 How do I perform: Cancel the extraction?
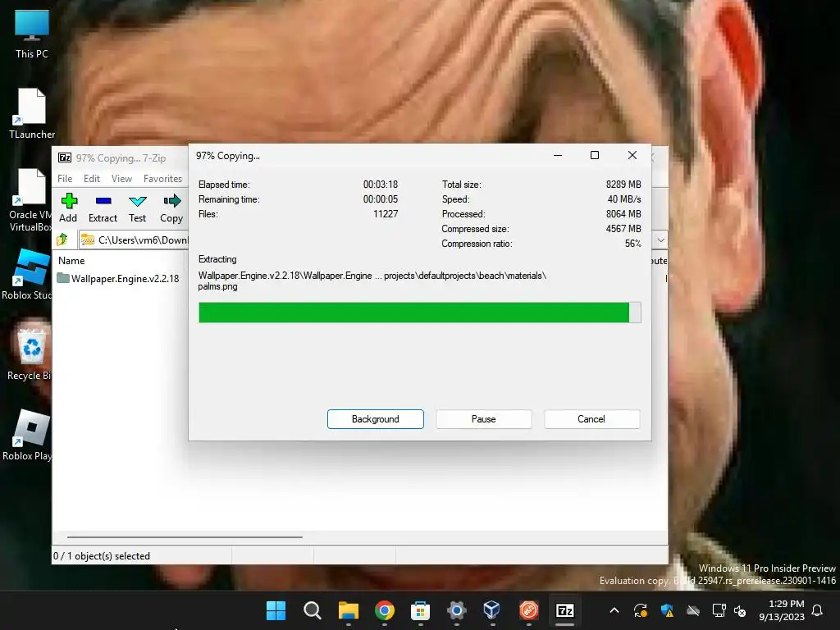coord(591,419)
